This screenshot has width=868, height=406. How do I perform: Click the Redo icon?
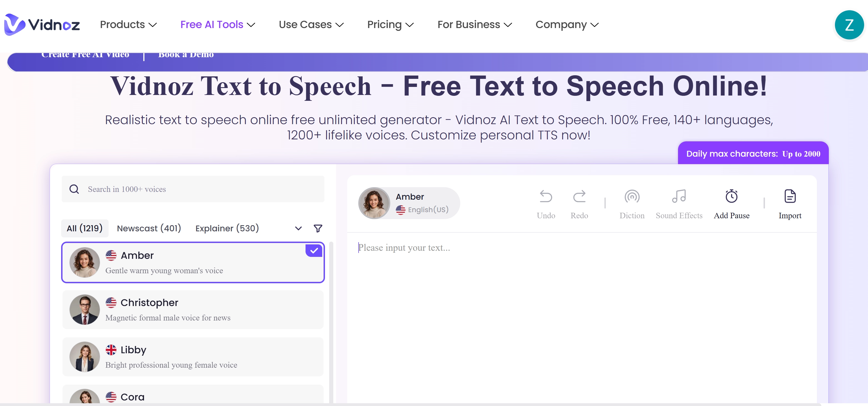[x=579, y=197]
